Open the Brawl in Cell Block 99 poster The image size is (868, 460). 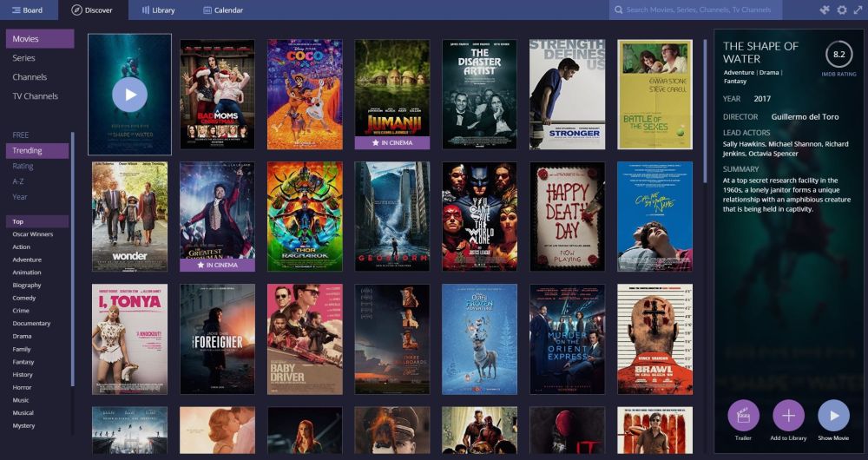pos(654,339)
